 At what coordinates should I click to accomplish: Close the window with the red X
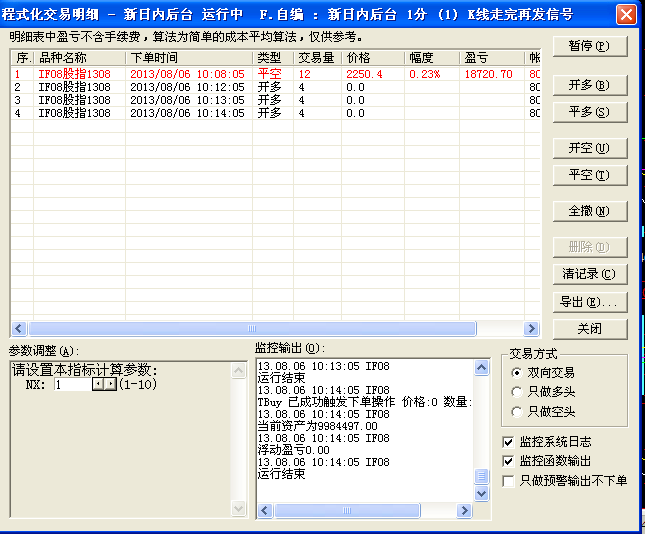pos(626,15)
